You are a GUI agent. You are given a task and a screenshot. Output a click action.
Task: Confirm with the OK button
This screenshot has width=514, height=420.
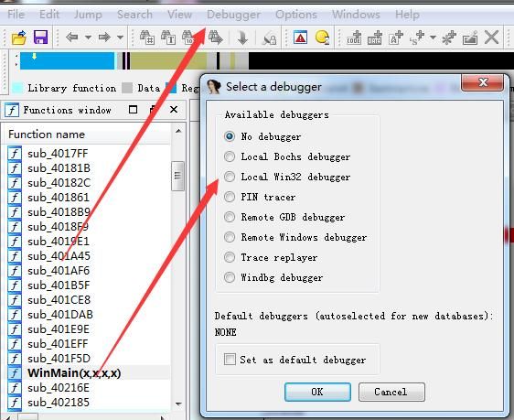click(317, 392)
